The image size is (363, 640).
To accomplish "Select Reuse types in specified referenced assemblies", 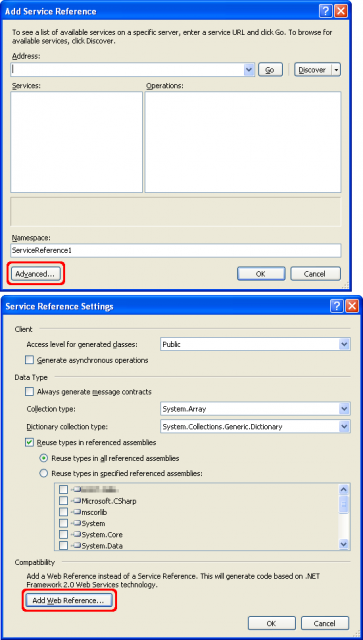I will click(x=45, y=474).
